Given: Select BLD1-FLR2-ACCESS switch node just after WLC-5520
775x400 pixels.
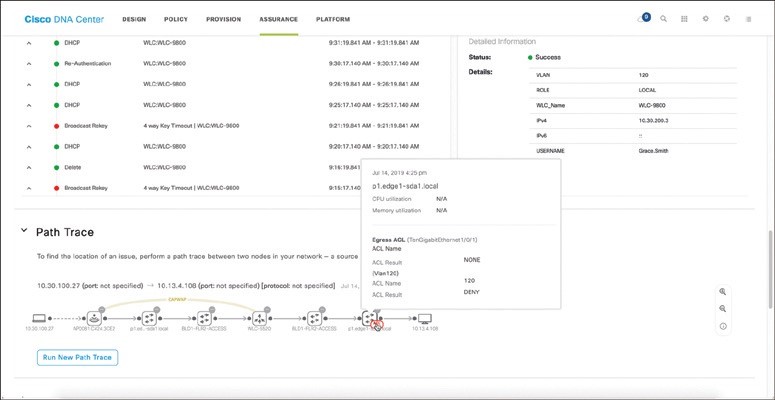Looking at the screenshot, I should pyautogui.click(x=315, y=318).
